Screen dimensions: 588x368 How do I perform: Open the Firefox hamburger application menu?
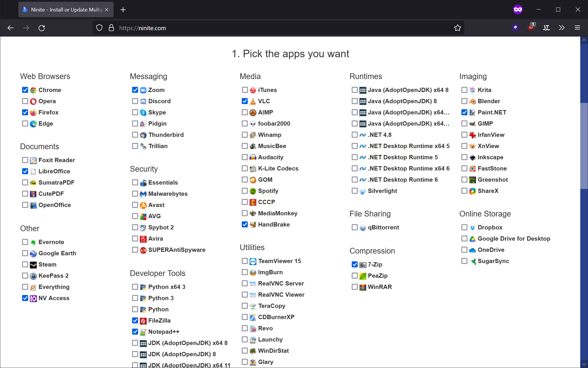pyautogui.click(x=577, y=28)
